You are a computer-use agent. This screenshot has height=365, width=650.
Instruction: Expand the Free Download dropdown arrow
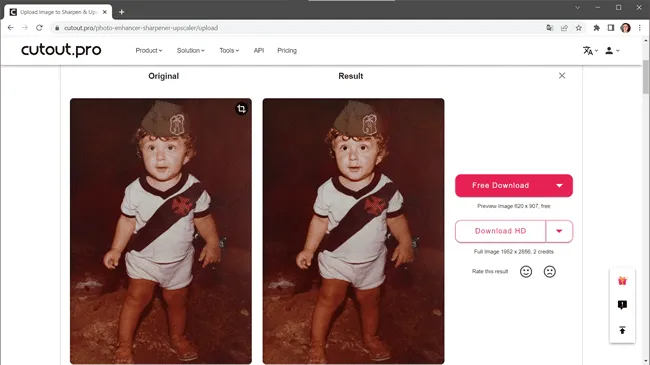pos(559,185)
